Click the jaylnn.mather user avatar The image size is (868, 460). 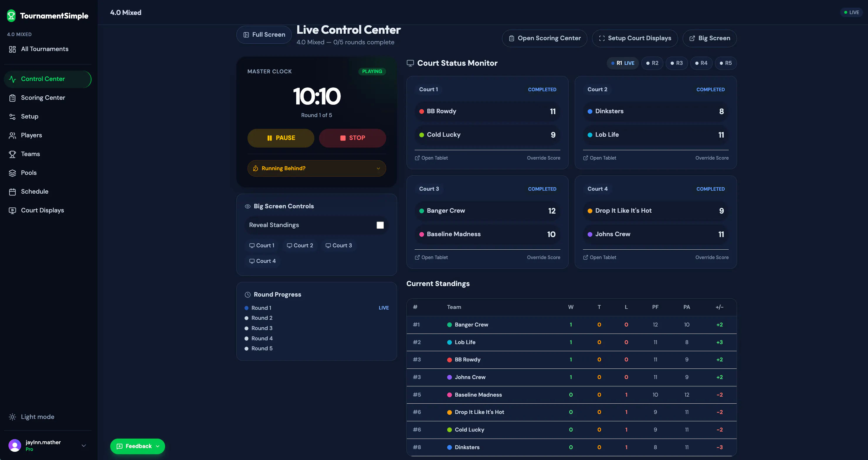pyautogui.click(x=15, y=445)
